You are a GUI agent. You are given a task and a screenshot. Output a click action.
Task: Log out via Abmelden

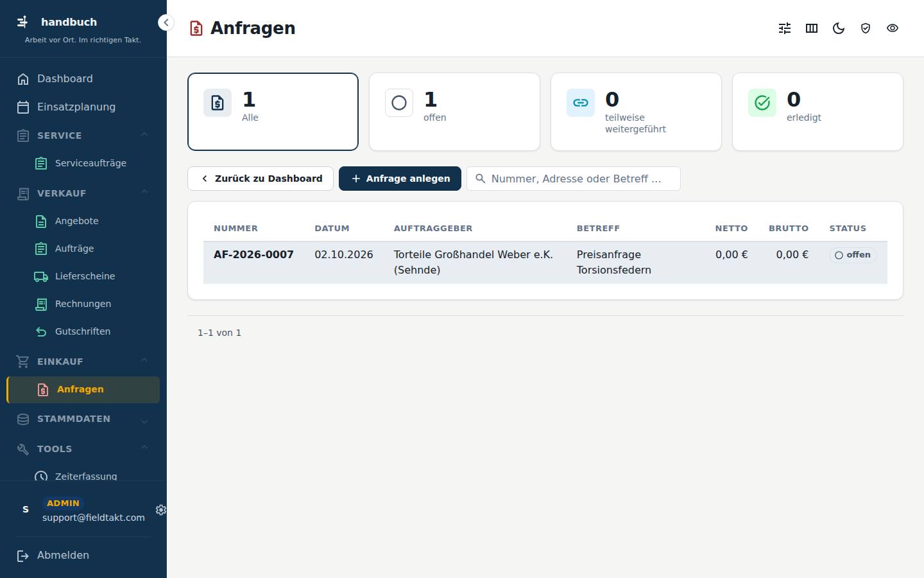click(x=83, y=556)
